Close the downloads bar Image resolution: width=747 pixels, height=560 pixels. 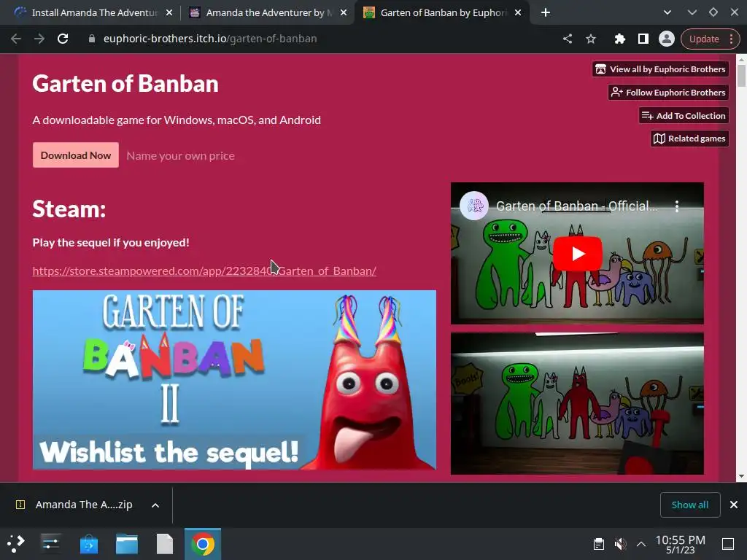coord(734,505)
